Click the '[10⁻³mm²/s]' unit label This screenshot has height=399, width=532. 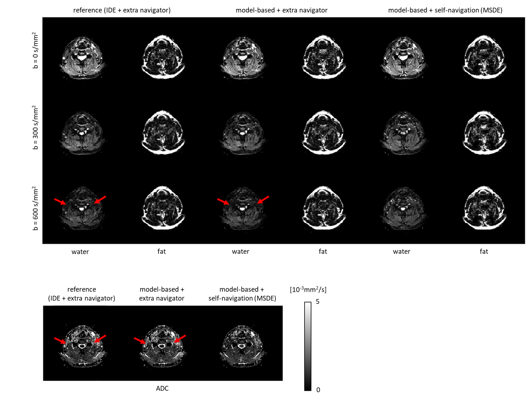308,289
